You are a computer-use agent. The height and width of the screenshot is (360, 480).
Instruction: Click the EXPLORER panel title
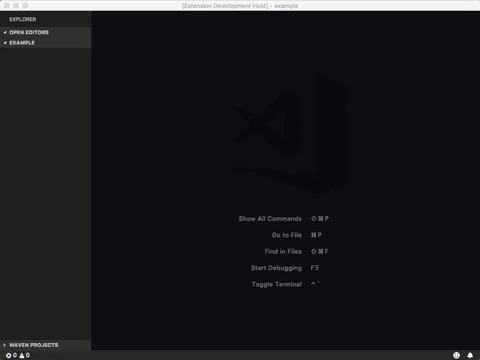click(23, 19)
